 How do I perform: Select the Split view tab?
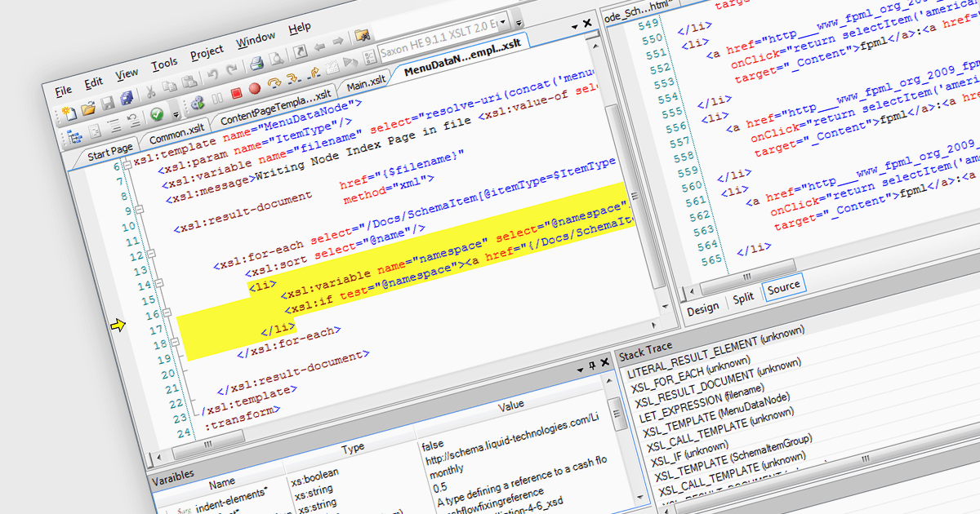coord(743,298)
